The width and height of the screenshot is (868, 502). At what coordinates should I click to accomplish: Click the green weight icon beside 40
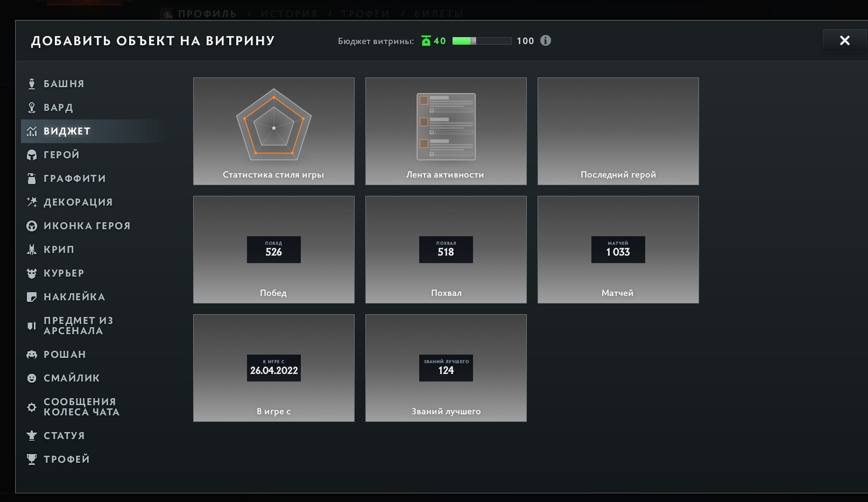pos(426,41)
